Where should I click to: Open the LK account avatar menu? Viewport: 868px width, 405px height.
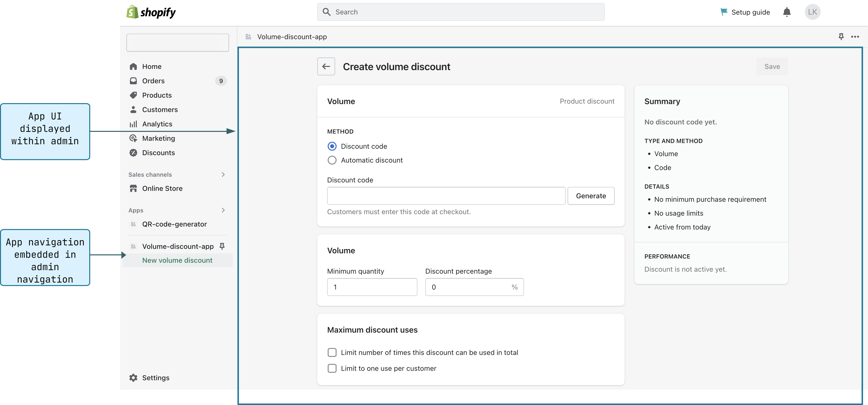tap(812, 12)
